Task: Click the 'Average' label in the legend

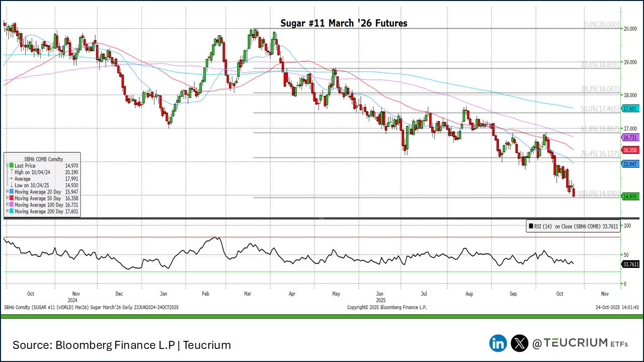Action: [23, 178]
